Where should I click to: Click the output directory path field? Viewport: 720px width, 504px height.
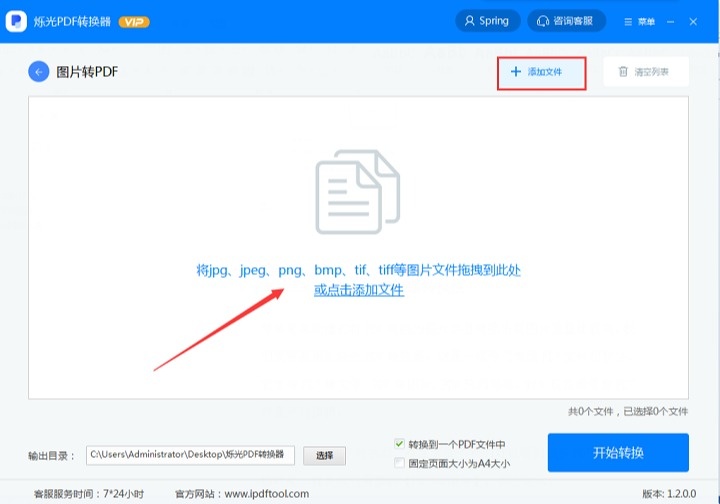190,455
